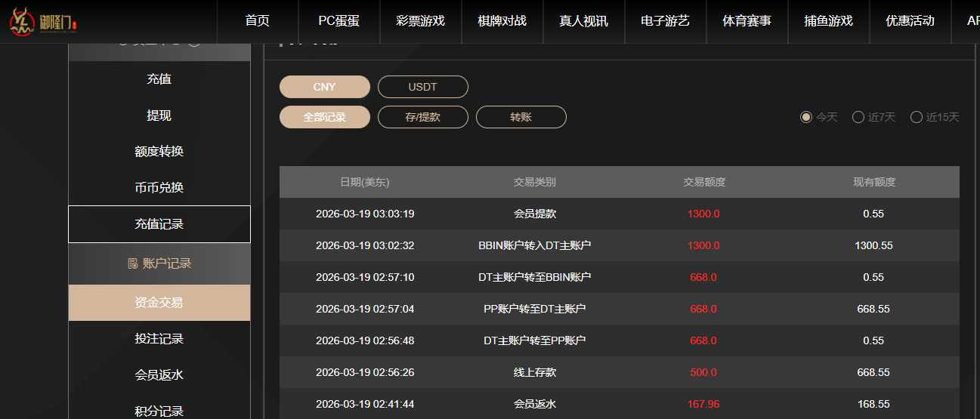Click the date 2026-03-19 02:41:44
Viewport: 980px width, 419px height.
point(365,404)
